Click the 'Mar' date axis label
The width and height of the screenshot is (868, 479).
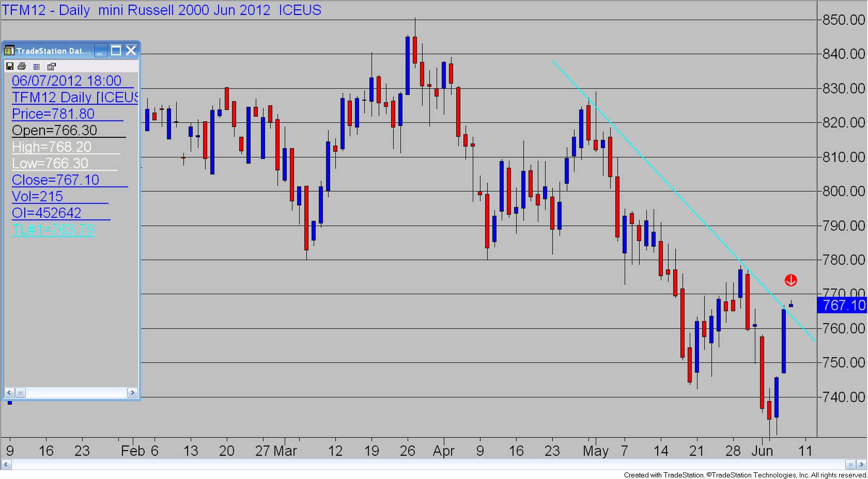pos(285,451)
